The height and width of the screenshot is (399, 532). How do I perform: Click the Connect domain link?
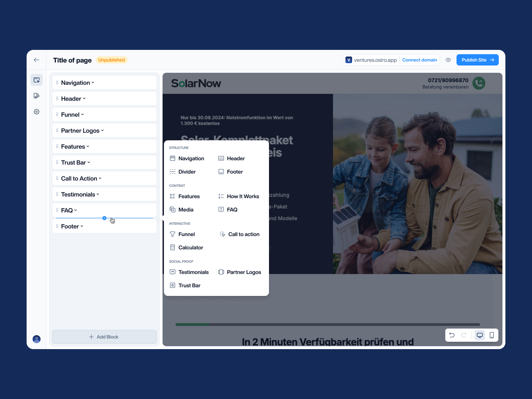pos(420,60)
